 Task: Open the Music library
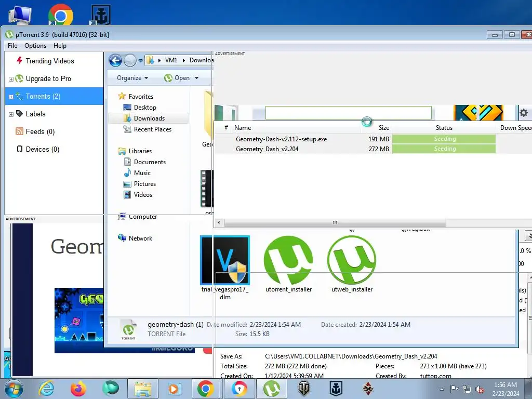[142, 173]
